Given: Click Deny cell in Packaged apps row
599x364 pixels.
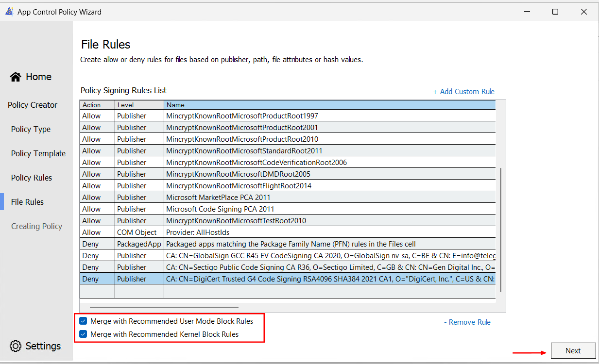Looking at the screenshot, I should click(x=97, y=244).
